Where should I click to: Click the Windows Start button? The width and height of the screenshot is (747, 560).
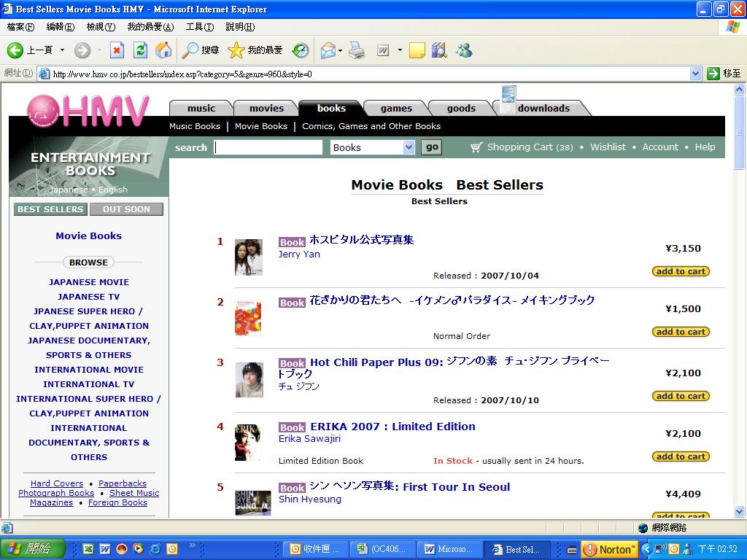(x=32, y=549)
